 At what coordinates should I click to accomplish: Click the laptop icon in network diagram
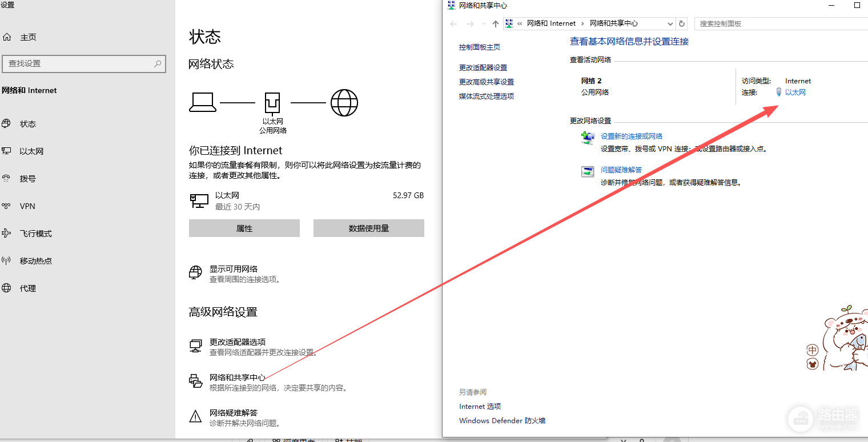203,103
